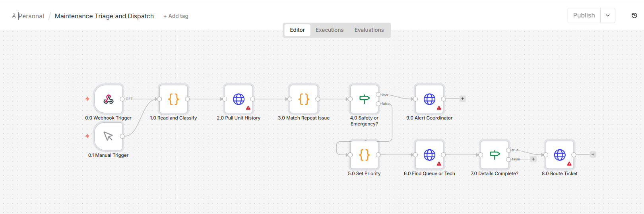Click the false output of 4.0 Safety or Emergency?

[378, 104]
